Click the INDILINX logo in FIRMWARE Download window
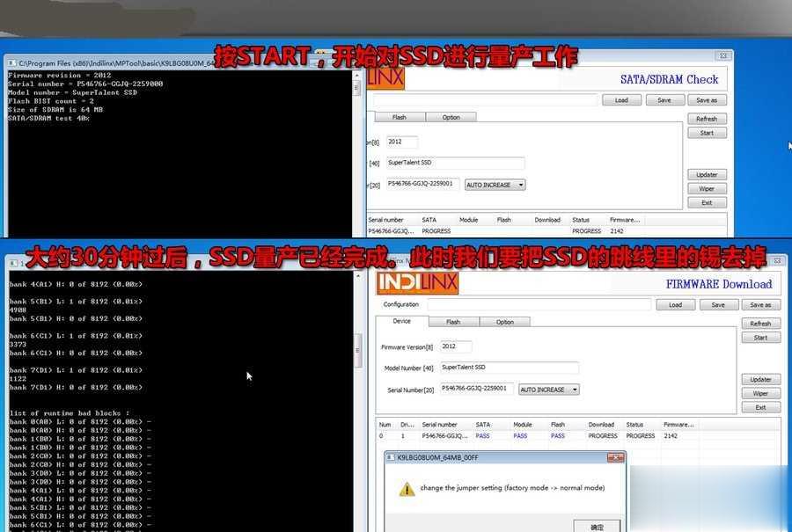The image size is (792, 532). [x=417, y=284]
